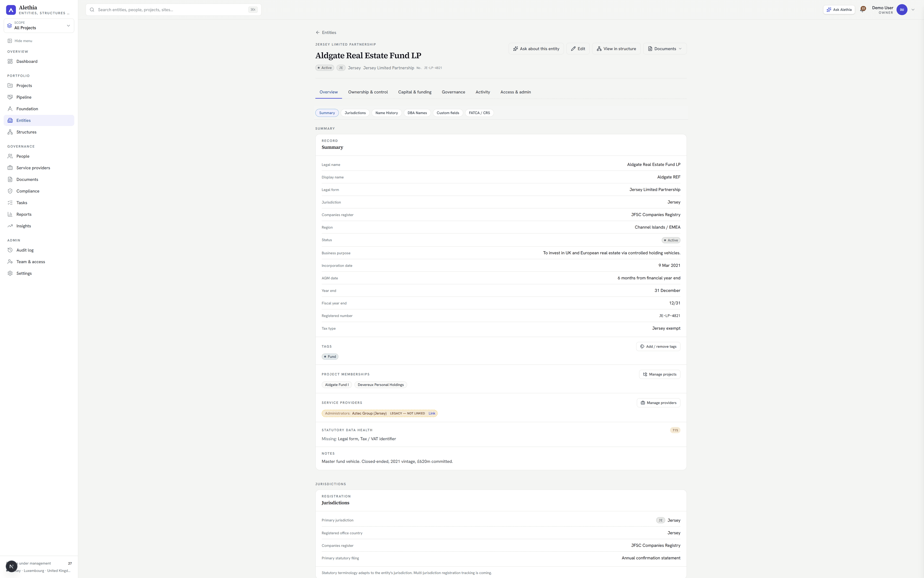The width and height of the screenshot is (924, 578).
Task: Click the N circular badge icon
Action: 12,566
